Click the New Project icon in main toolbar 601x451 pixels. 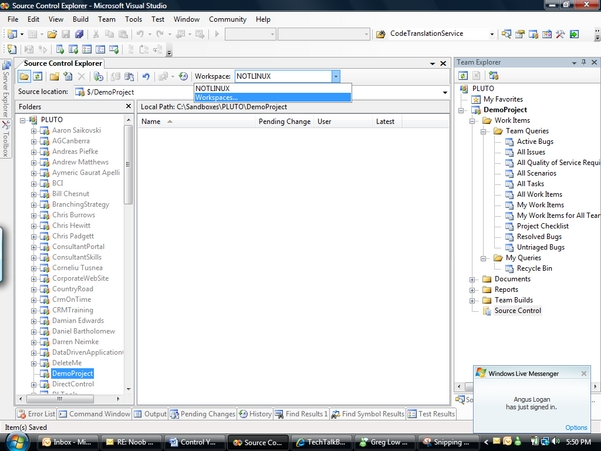(x=12, y=34)
